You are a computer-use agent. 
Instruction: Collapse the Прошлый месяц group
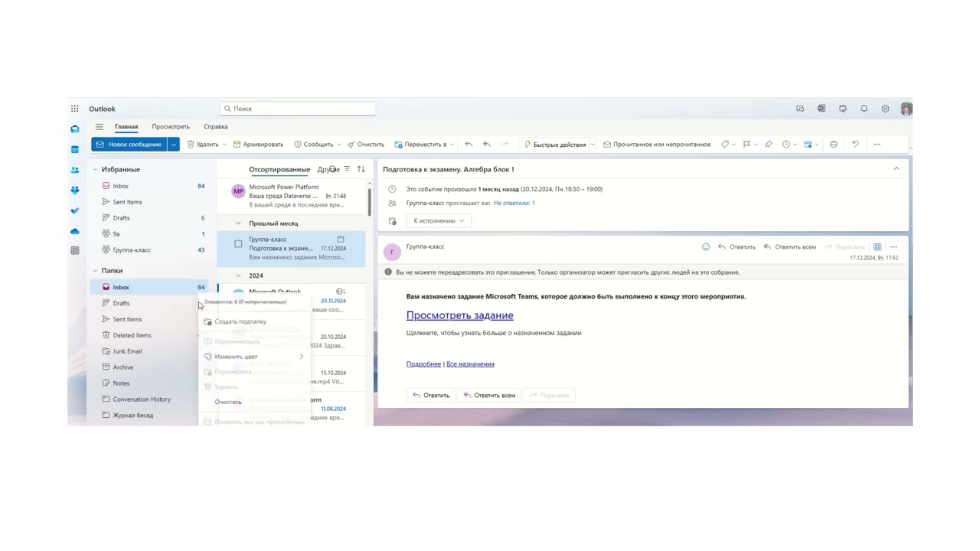click(x=238, y=223)
